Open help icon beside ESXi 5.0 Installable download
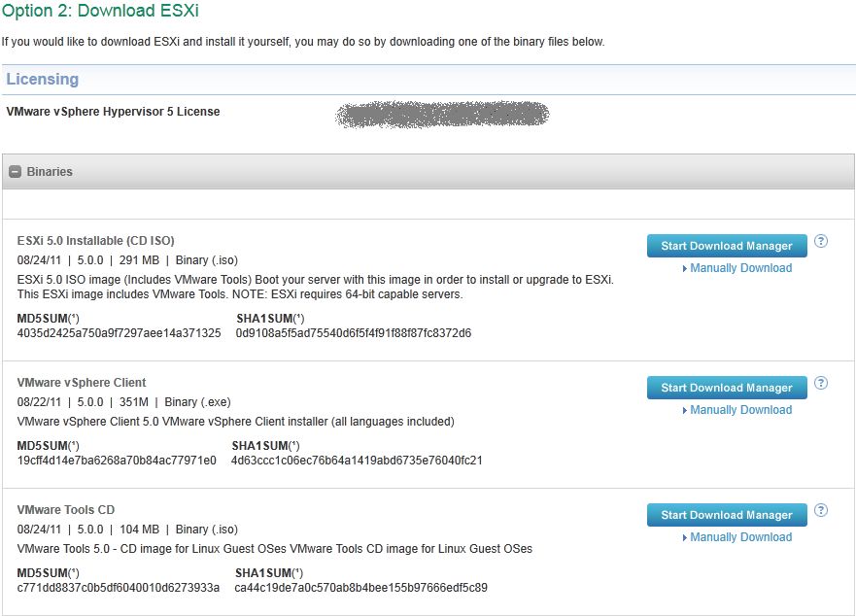The image size is (856, 616). pos(820,241)
